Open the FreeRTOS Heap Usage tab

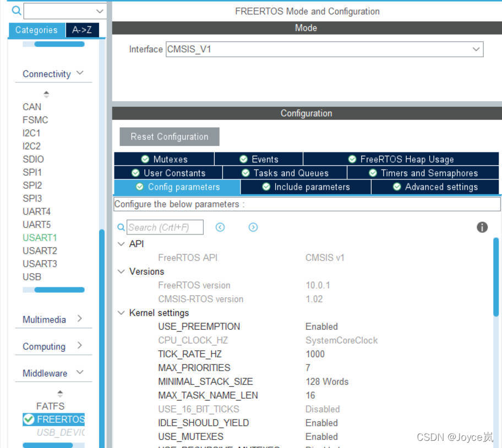click(401, 159)
